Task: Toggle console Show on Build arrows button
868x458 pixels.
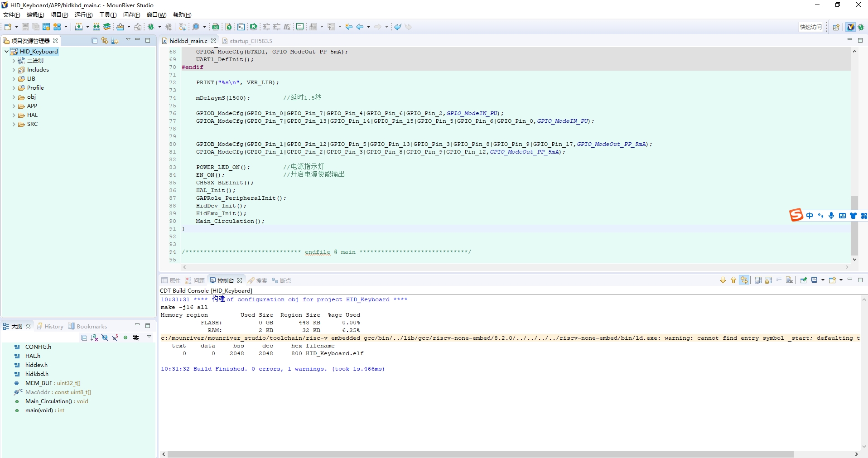Action: 744,280
